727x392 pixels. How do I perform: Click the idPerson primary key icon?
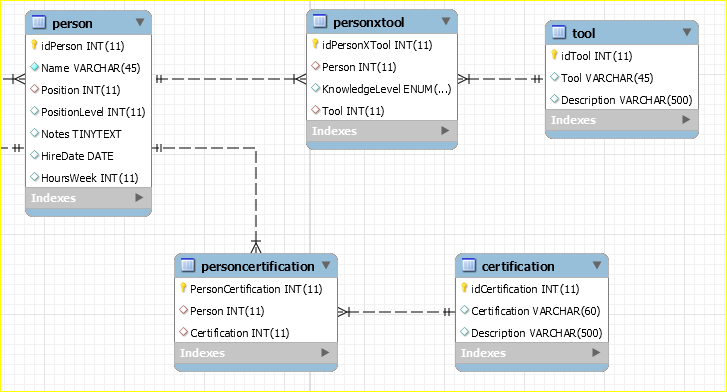click(34, 45)
